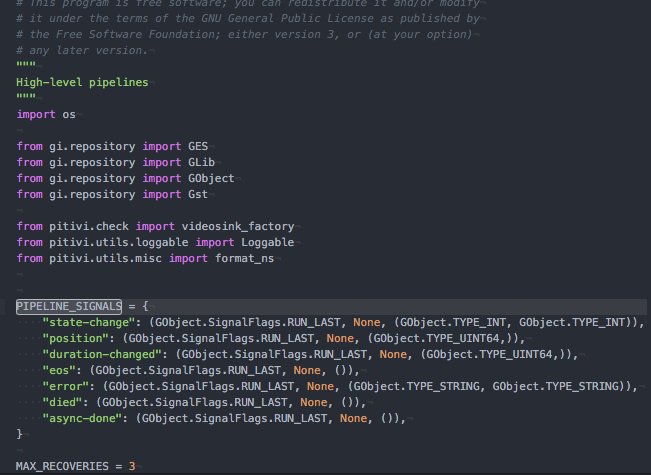Click the opening brace after PIPELINE_SIGNALS =
651x475 pixels.
click(x=145, y=307)
